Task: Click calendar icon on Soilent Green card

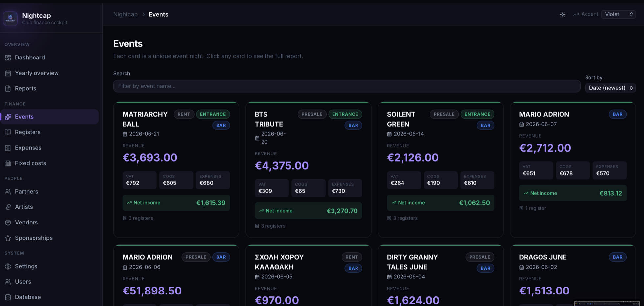Action: point(389,134)
